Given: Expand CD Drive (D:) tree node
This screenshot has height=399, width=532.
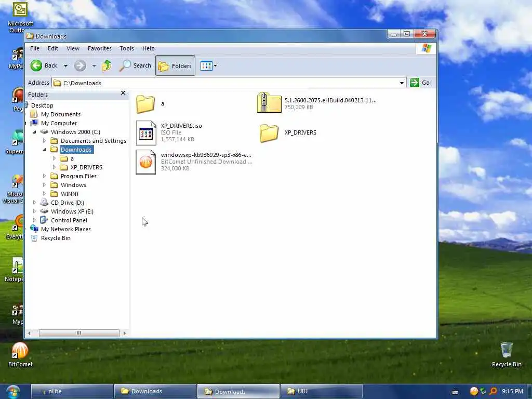Looking at the screenshot, I should pyautogui.click(x=34, y=202).
